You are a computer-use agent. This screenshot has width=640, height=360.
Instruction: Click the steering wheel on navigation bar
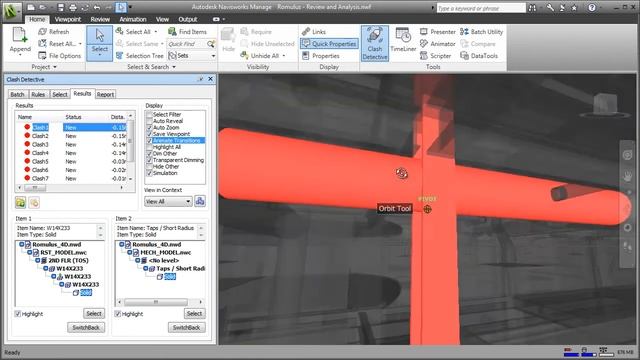click(x=627, y=155)
